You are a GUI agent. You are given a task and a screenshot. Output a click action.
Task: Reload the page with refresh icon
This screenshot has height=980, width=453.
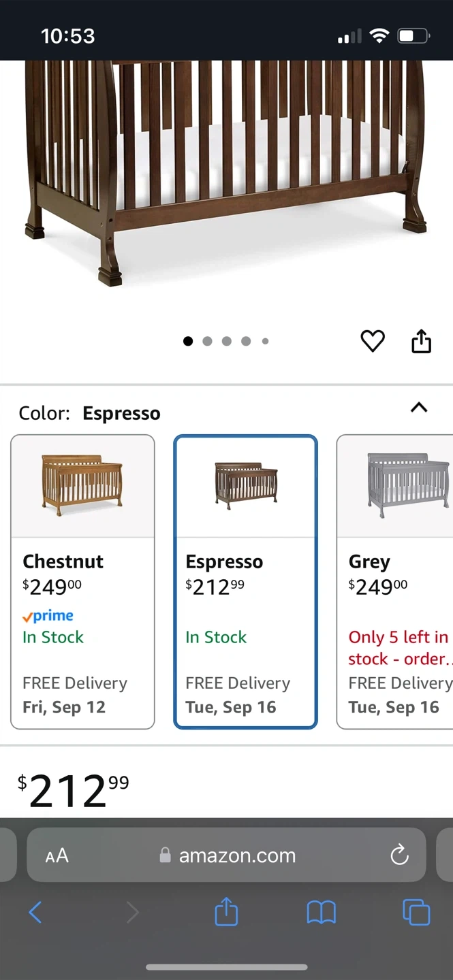(x=399, y=855)
